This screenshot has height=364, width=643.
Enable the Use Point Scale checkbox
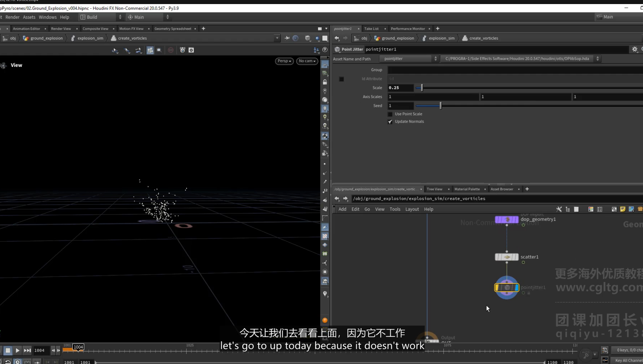(x=390, y=114)
